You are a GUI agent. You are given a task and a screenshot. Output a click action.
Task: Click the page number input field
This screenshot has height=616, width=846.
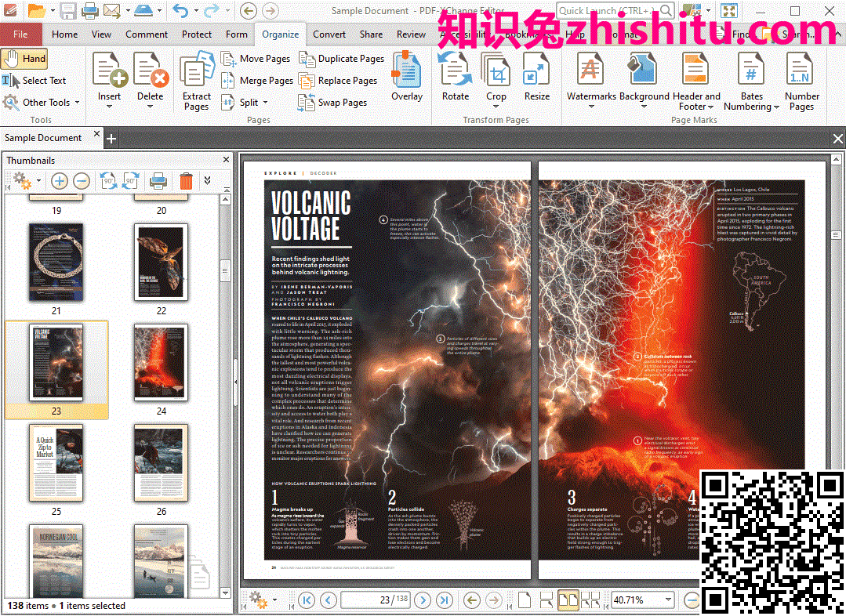pos(376,600)
